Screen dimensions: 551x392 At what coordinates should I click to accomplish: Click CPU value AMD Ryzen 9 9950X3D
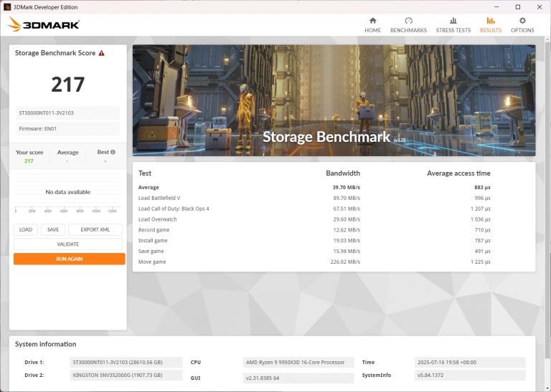pos(298,362)
